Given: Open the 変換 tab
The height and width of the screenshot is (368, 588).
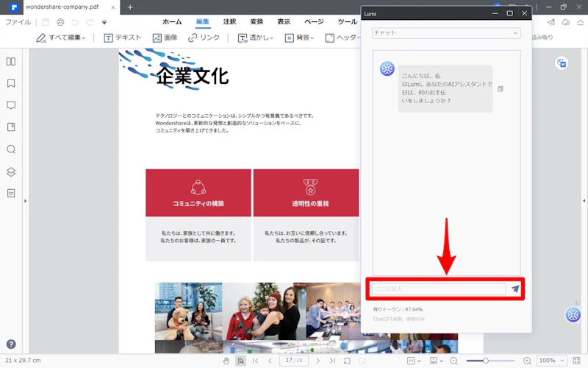Looking at the screenshot, I should 257,22.
